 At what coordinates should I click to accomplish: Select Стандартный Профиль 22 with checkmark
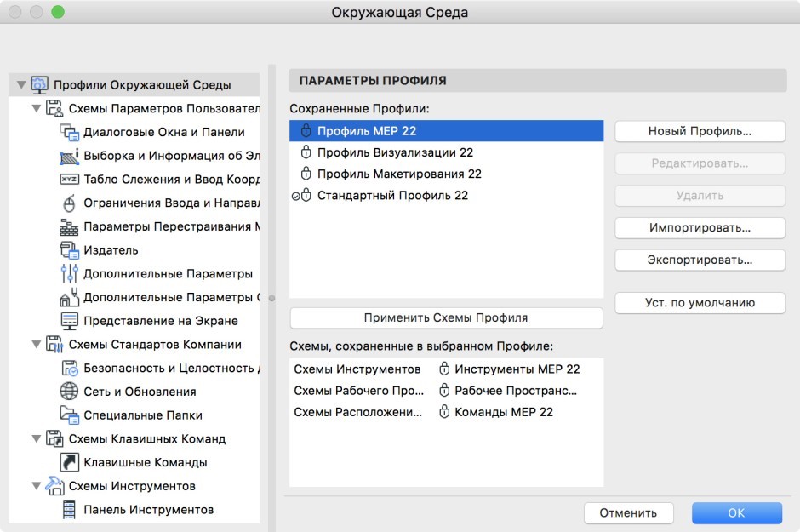tap(392, 196)
